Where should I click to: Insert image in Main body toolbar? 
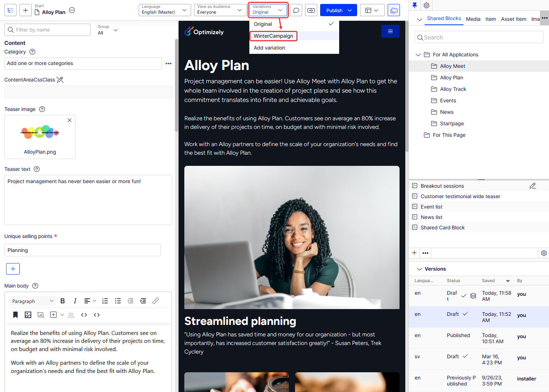pyautogui.click(x=28, y=315)
